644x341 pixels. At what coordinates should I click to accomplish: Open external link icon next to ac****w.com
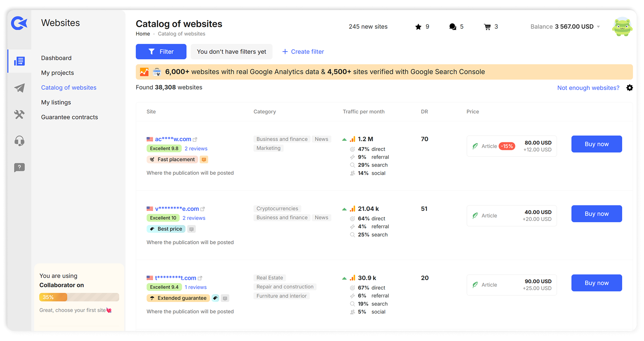(195, 139)
